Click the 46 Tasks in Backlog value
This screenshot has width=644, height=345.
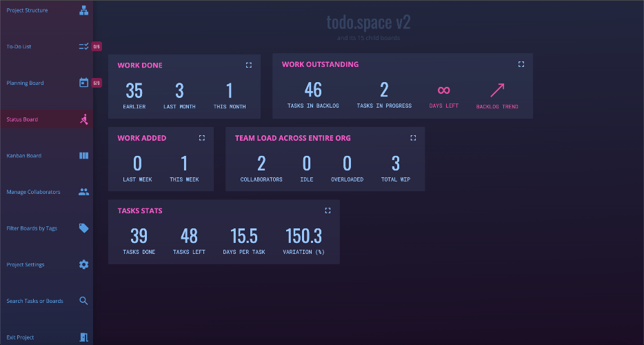pyautogui.click(x=313, y=90)
